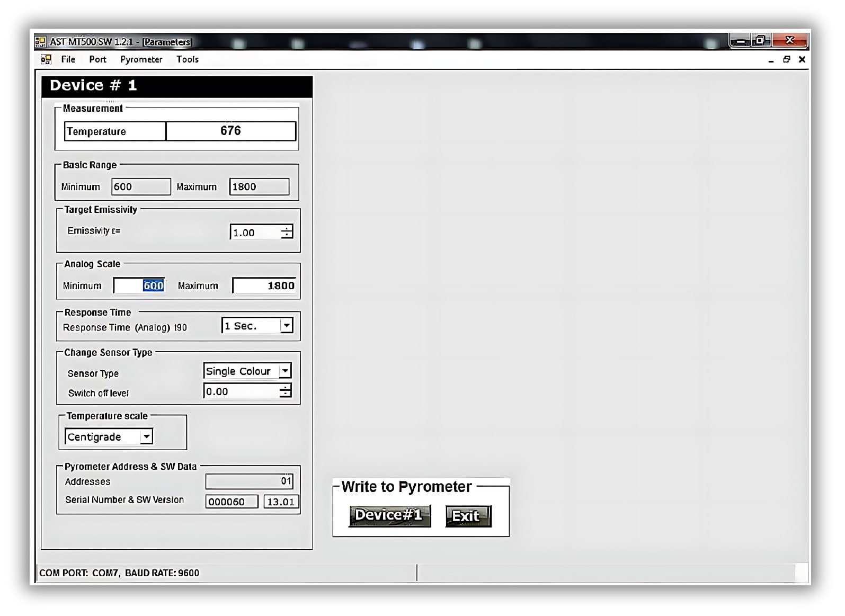Click the app icon in the title bar
The image size is (845, 616).
[40, 41]
